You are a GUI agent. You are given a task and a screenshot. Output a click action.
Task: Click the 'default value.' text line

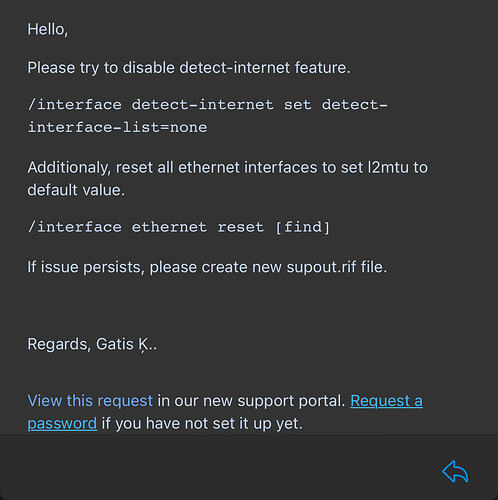click(76, 190)
